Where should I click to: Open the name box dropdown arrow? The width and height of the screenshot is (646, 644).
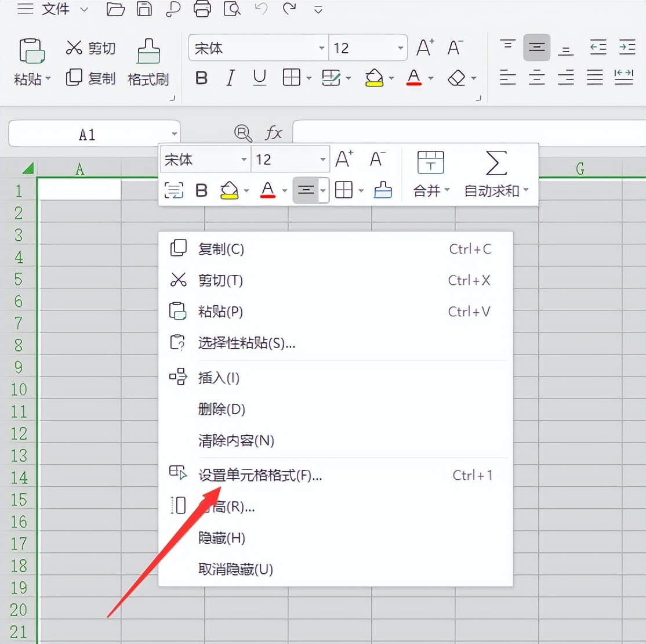pyautogui.click(x=175, y=134)
